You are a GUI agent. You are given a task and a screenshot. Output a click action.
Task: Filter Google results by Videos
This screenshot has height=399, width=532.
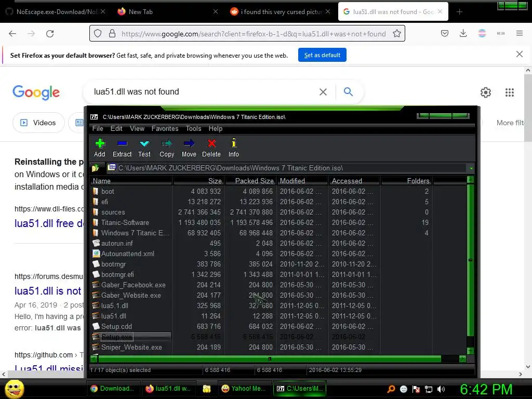[38, 123]
